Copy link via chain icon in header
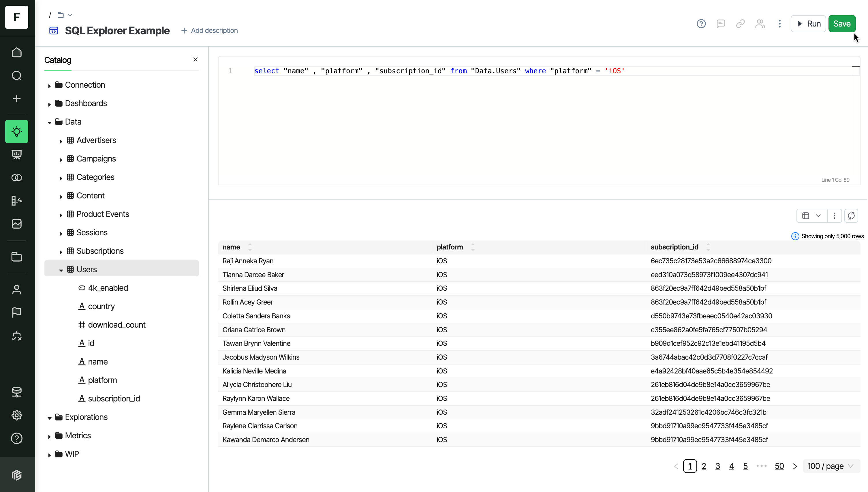Image resolution: width=868 pixels, height=492 pixels. coord(740,24)
